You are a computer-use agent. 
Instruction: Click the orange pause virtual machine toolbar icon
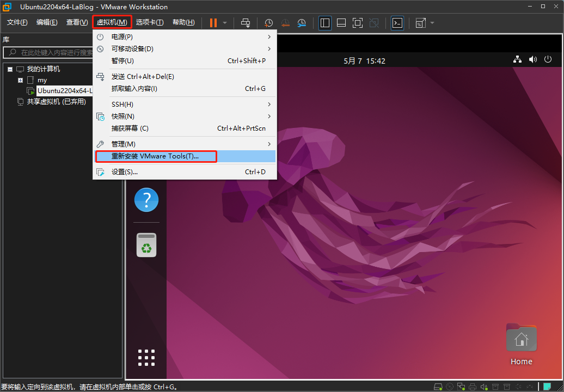(x=213, y=23)
